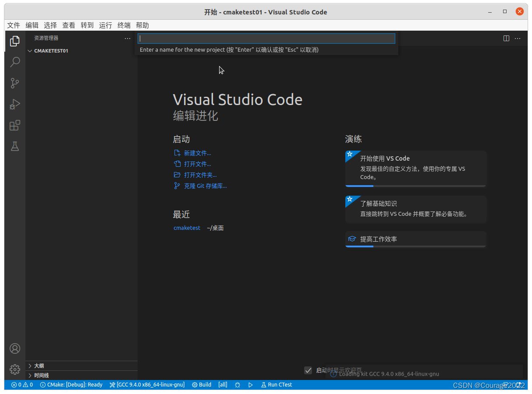This screenshot has height=394, width=532.
Task: Click CMake Debug Ready status item
Action: pos(71,385)
